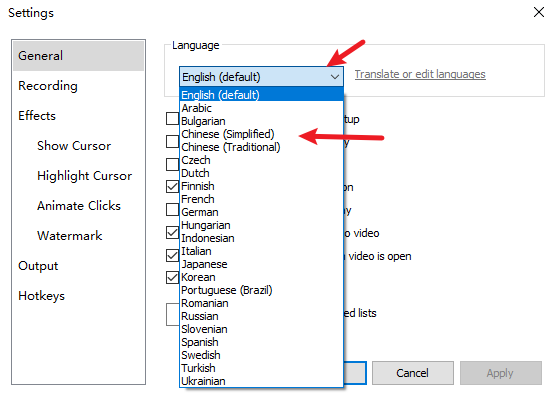Click the Apply button
Image resolution: width=554 pixels, height=395 pixels.
click(500, 373)
